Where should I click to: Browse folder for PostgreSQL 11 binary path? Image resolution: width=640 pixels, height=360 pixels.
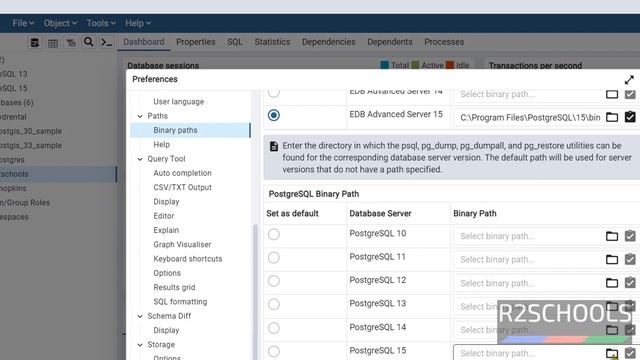[612, 259]
